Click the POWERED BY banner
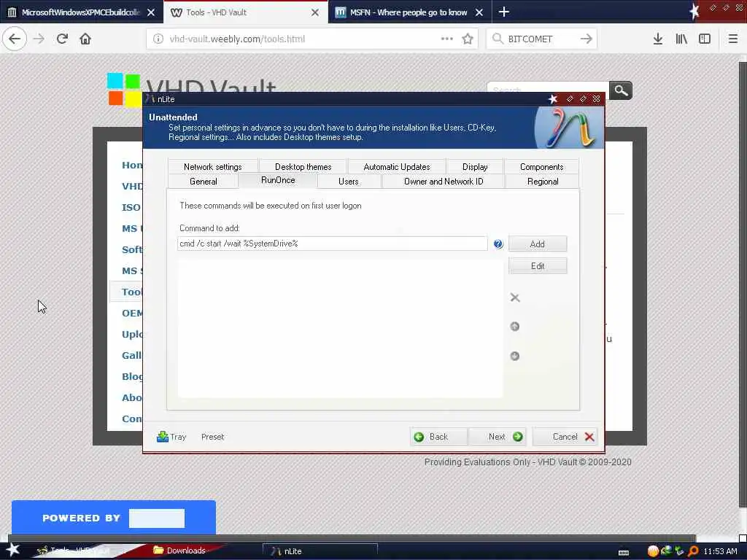Viewport: 747px width, 560px height. [x=113, y=518]
